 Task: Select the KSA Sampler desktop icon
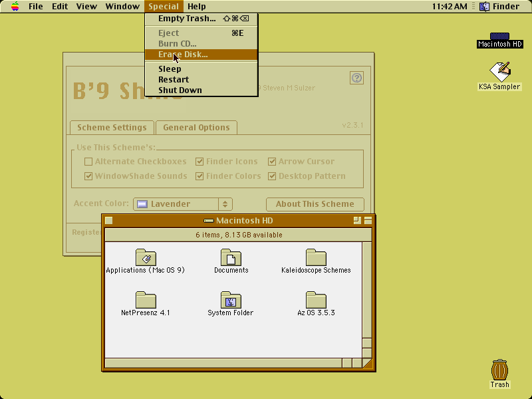(500, 72)
